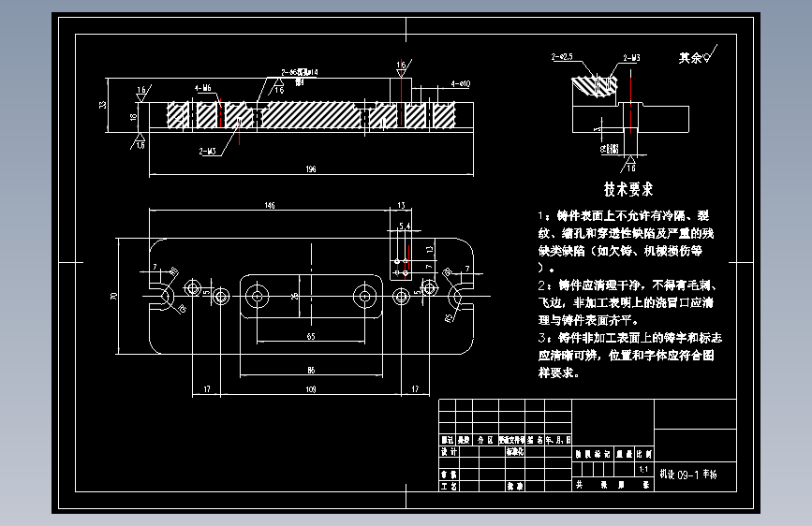Image resolution: width=812 pixels, height=526 pixels.
Task: Select the "阶段标记" label cell
Action: click(x=593, y=454)
